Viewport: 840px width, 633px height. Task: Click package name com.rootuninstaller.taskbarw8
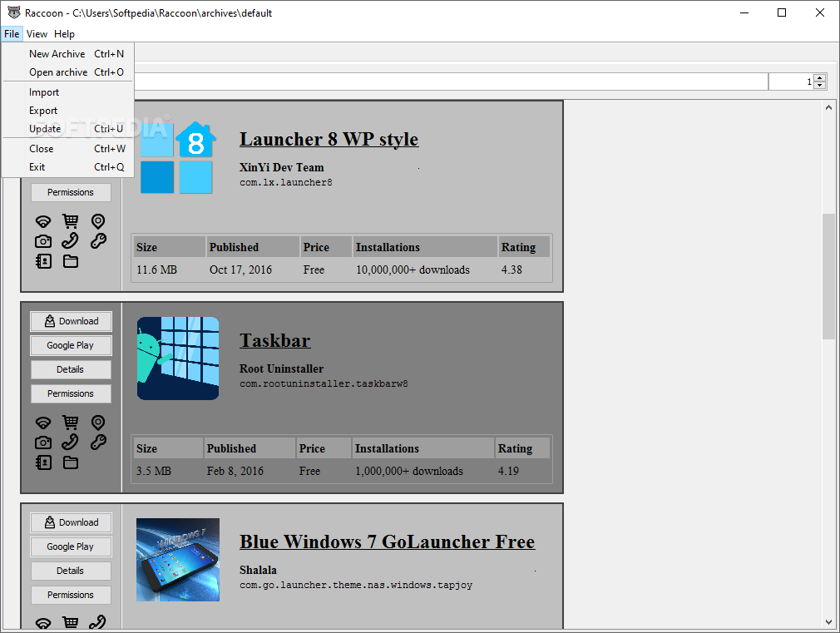(324, 383)
